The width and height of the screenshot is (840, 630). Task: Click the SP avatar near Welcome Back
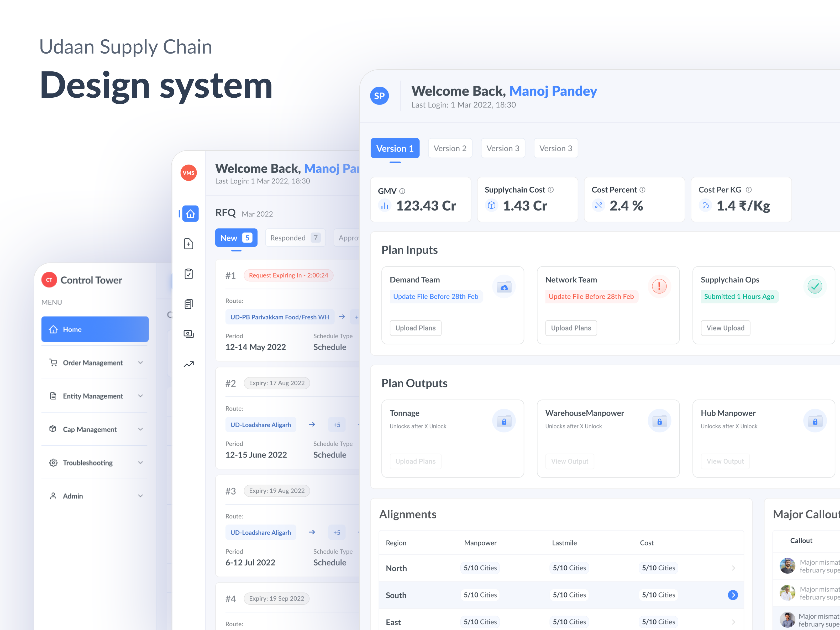pos(379,96)
